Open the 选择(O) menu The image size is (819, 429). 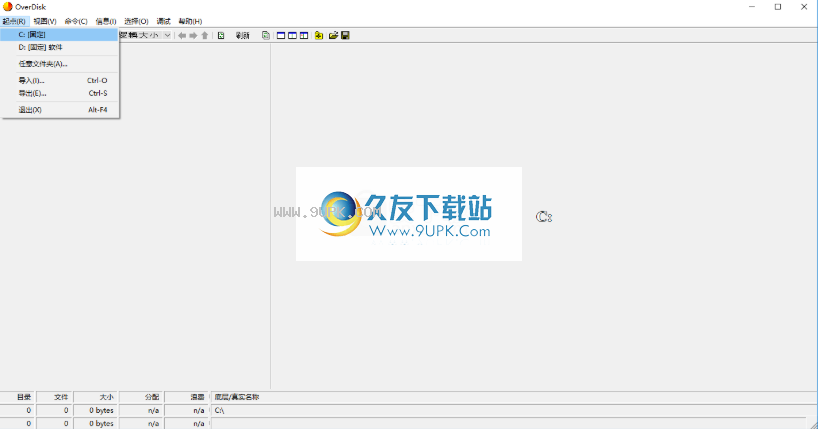coord(136,21)
